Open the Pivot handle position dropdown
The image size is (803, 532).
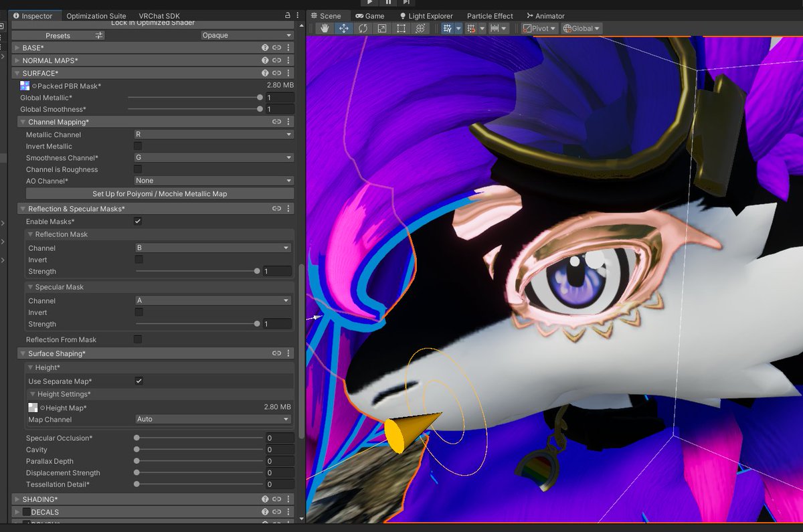pyautogui.click(x=539, y=28)
